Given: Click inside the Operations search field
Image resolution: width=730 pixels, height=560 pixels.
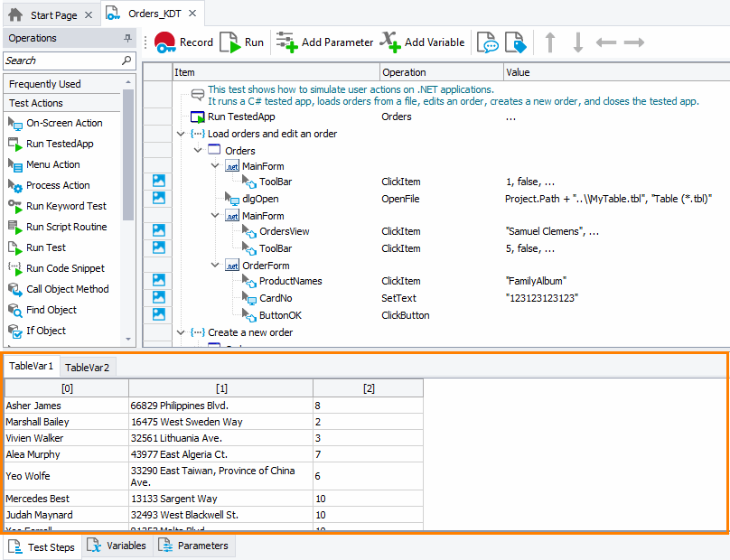Looking at the screenshot, I should 63,61.
